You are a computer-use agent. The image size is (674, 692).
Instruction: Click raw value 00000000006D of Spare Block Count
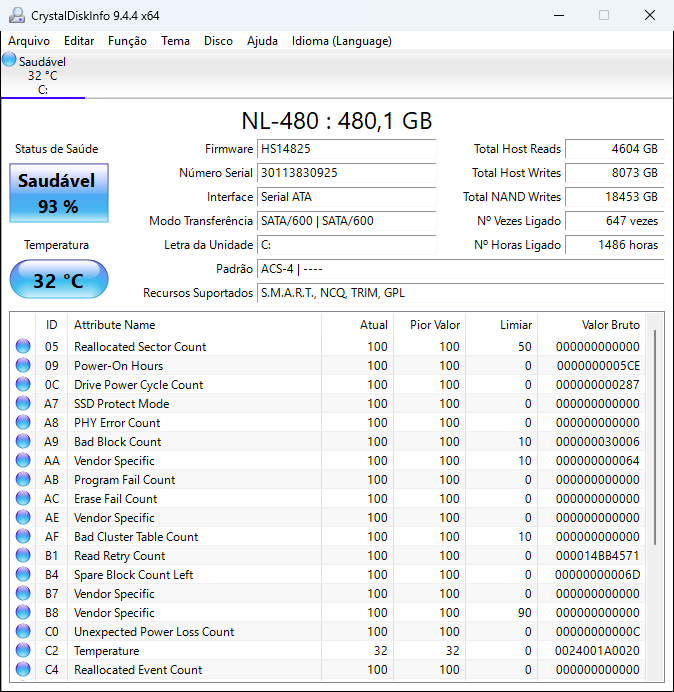(597, 575)
